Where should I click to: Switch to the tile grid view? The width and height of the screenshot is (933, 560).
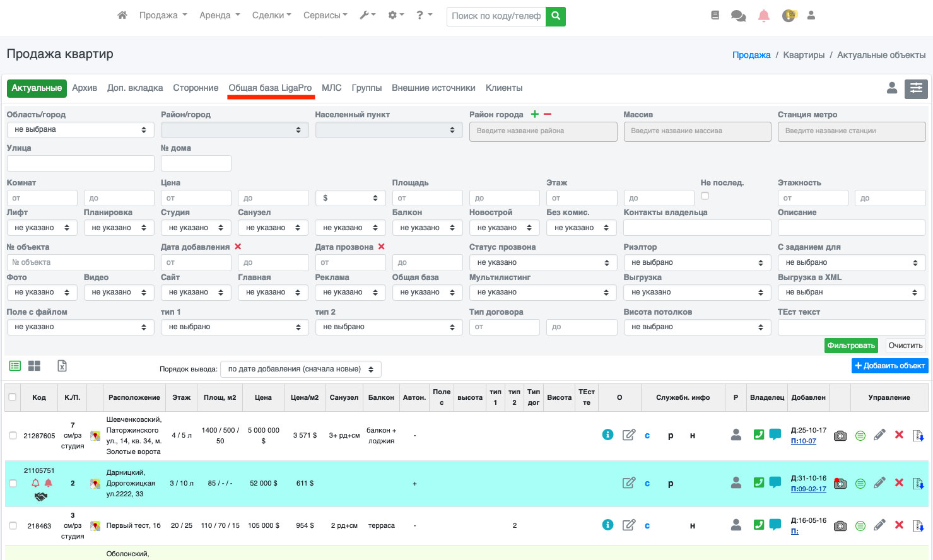tap(35, 366)
